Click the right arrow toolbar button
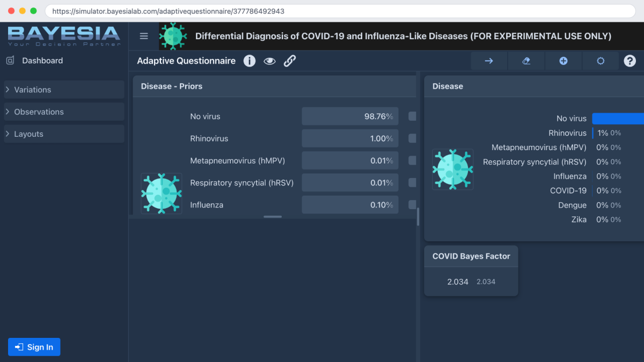Viewport: 644px width, 362px height. click(x=489, y=61)
